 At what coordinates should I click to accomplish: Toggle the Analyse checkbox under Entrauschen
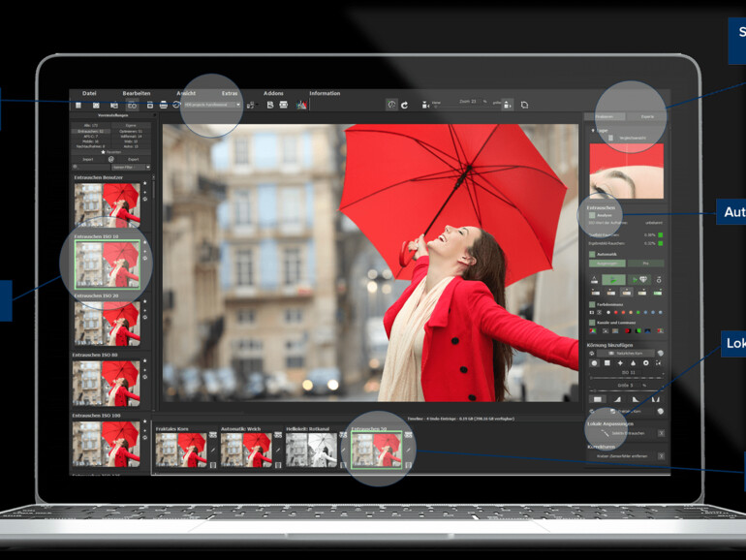[592, 215]
